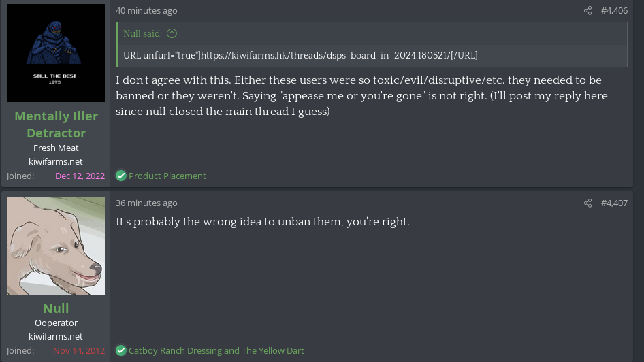
Task: Click share icon on post #4,406
Action: (587, 11)
